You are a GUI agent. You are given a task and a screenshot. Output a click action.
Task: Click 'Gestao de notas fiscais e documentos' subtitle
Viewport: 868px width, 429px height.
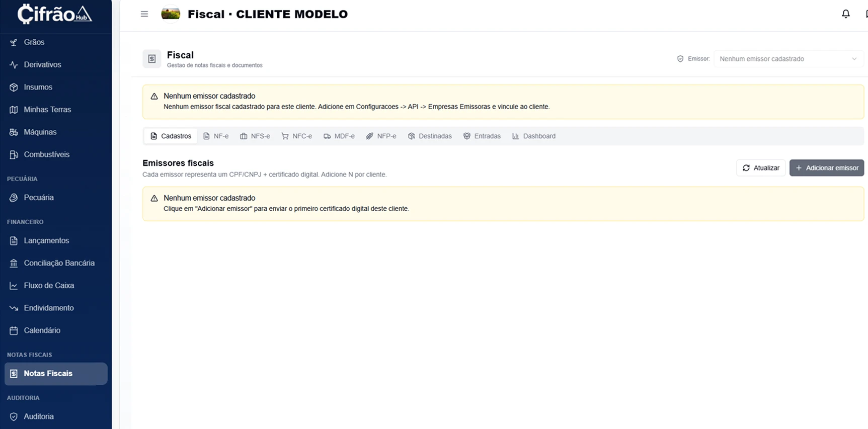pyautogui.click(x=215, y=65)
